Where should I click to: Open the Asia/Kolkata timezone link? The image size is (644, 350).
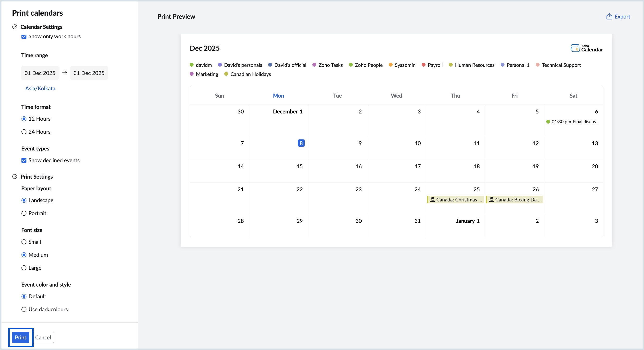click(x=40, y=88)
